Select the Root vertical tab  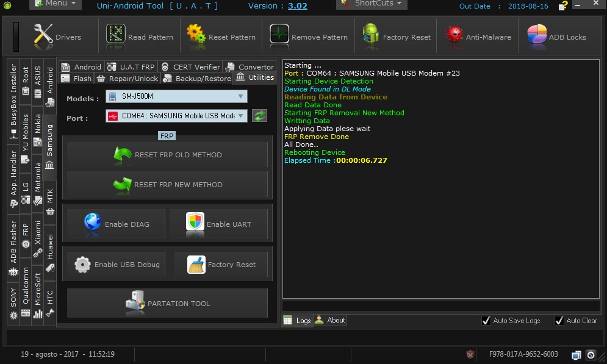point(26,80)
